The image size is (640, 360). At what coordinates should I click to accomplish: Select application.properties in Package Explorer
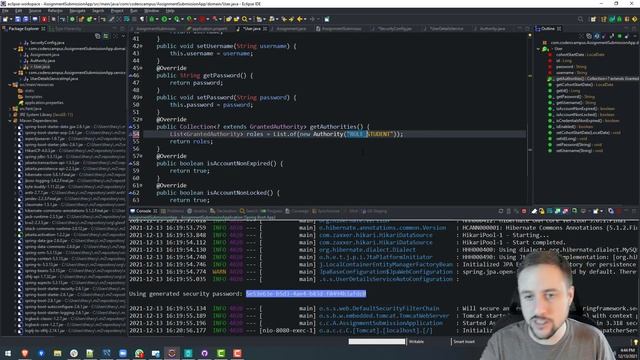44,103
